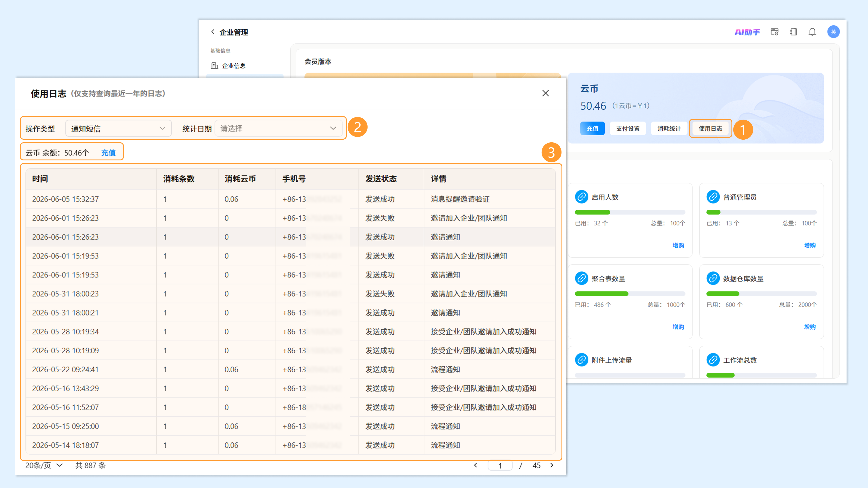The width and height of the screenshot is (868, 488).
Task: Click the 共 887 条 total count
Action: [x=90, y=465]
